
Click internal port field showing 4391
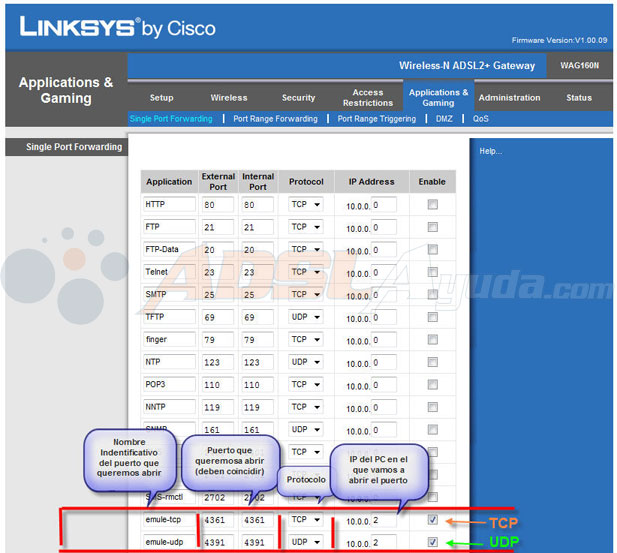(x=257, y=542)
